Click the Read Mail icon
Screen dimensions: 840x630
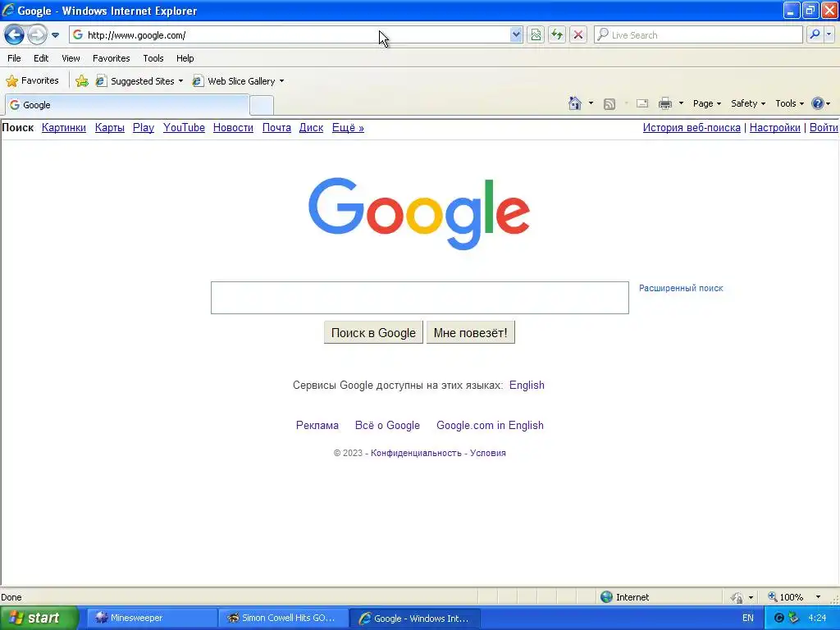(642, 103)
